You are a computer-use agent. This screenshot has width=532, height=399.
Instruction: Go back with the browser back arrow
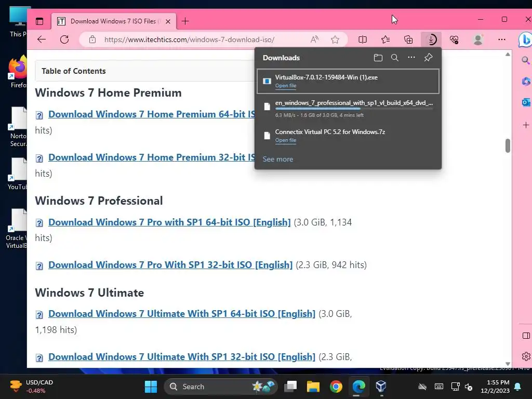pyautogui.click(x=42, y=39)
